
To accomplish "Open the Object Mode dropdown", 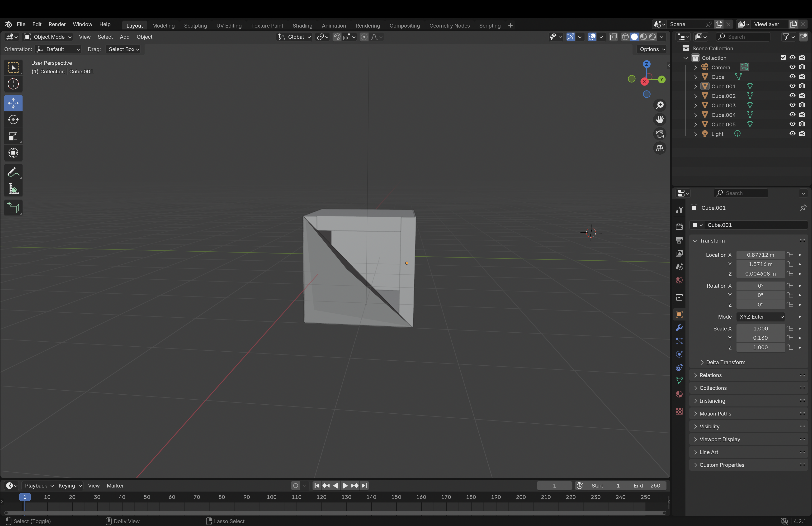I will [x=48, y=37].
